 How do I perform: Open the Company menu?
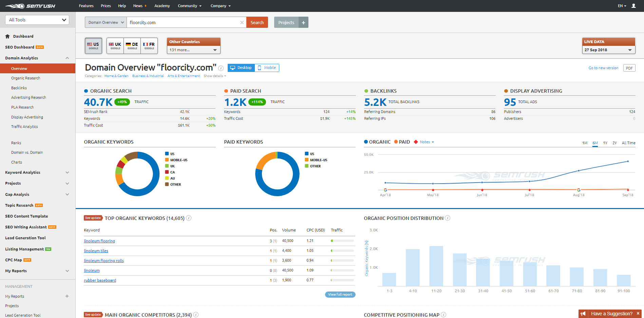(x=221, y=6)
